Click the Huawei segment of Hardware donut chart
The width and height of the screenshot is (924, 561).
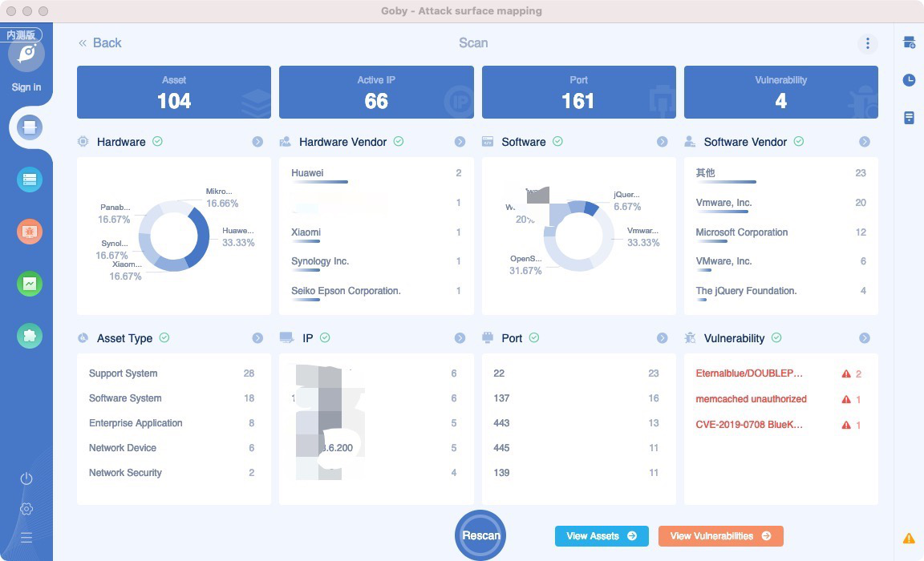coord(201,236)
